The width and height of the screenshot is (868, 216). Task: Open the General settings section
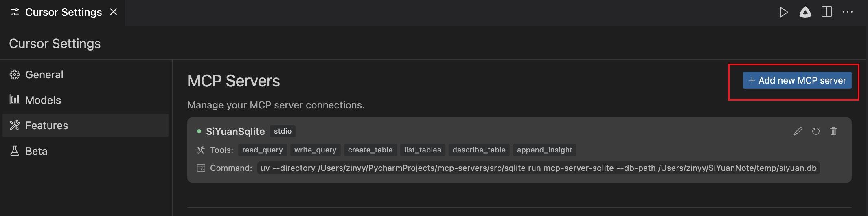(x=44, y=75)
